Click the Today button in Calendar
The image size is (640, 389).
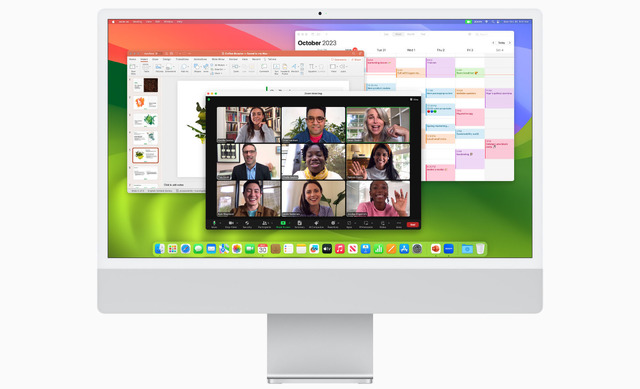point(502,42)
